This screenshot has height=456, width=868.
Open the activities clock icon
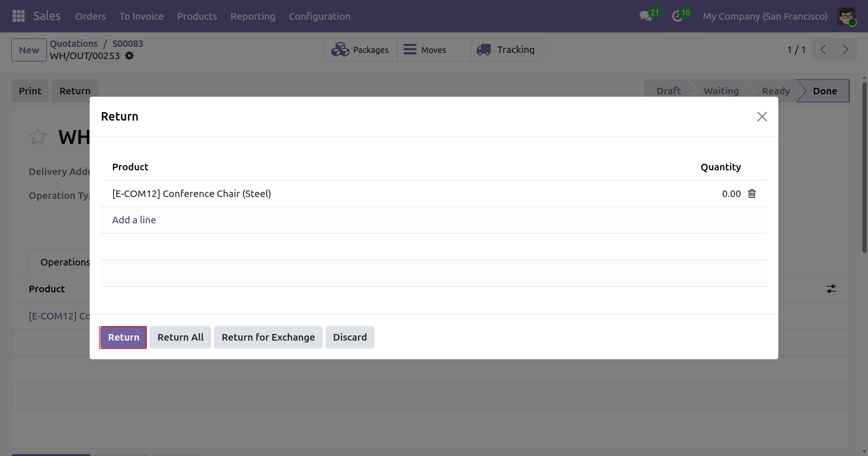point(677,16)
